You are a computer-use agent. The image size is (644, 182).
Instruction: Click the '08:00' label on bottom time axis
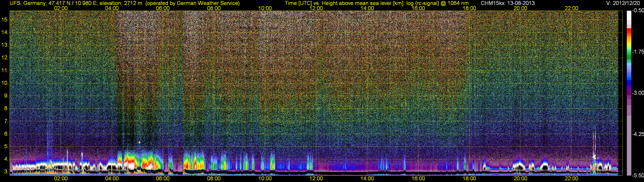(214, 179)
